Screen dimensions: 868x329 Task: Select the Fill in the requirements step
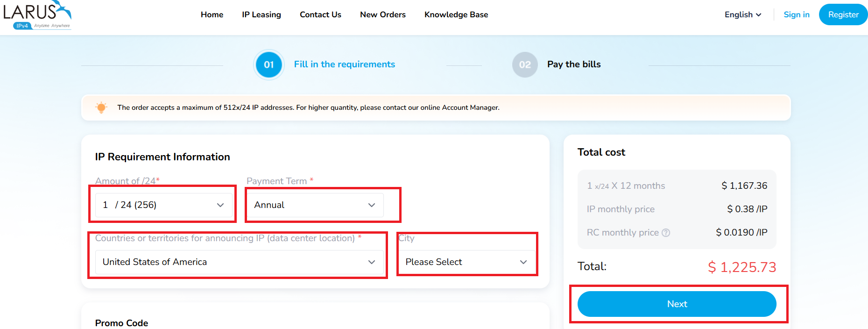point(345,64)
